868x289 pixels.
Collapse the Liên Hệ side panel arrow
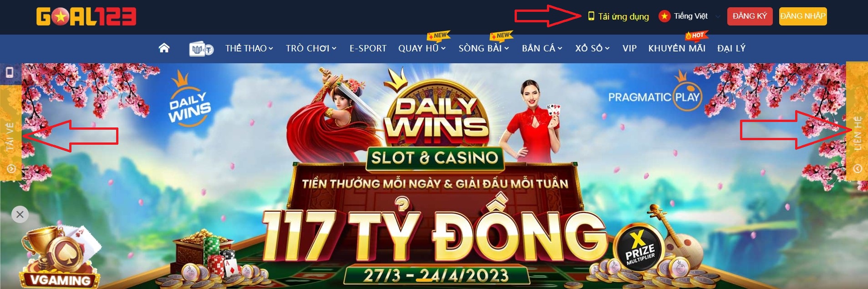[x=857, y=169]
